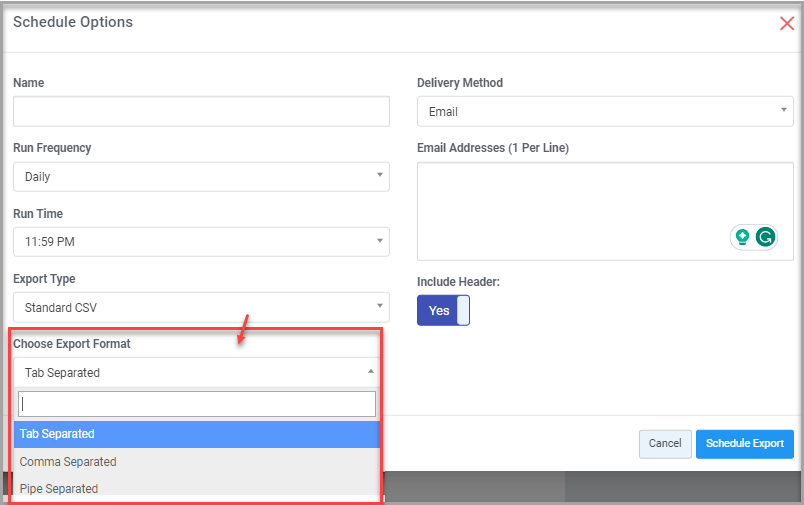Toggle the Include Header Yes switch
The height and width of the screenshot is (505, 804).
(x=443, y=310)
